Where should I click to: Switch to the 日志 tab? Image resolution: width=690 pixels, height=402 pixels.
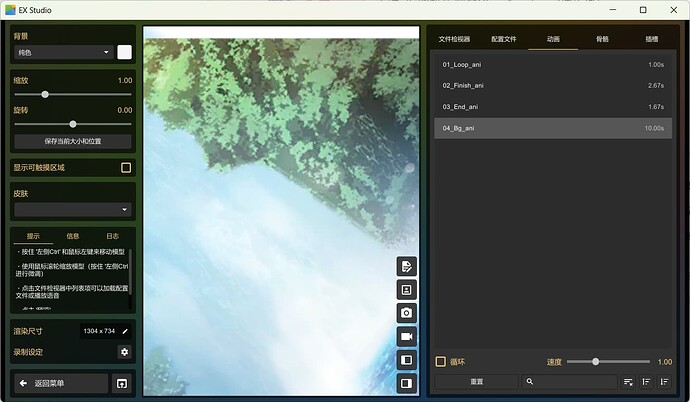click(x=113, y=236)
